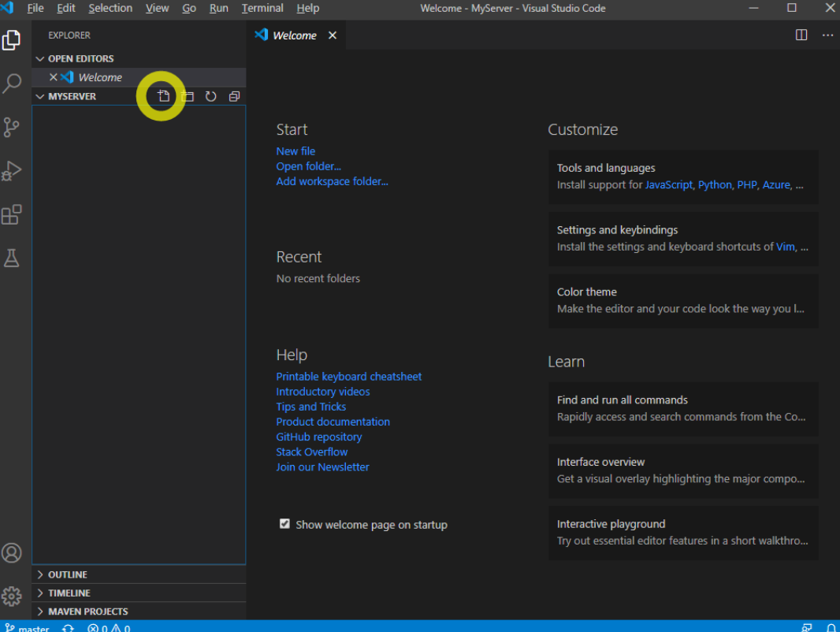Open Printable keyboard cheatsheet link
The height and width of the screenshot is (632, 840).
click(x=349, y=377)
